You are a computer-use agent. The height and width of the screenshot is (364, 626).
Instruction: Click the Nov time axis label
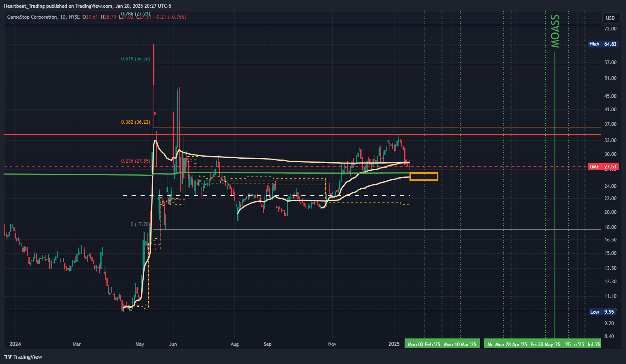click(332, 344)
